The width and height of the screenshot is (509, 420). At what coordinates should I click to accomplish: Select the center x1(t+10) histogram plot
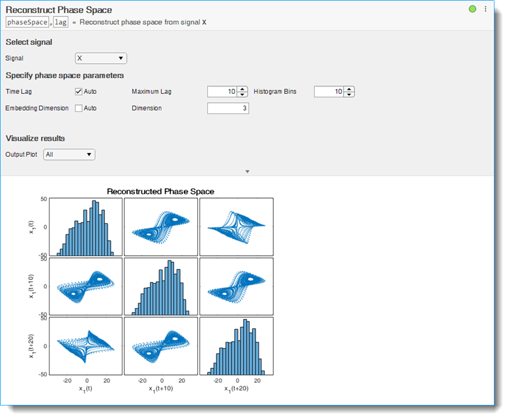pos(160,286)
